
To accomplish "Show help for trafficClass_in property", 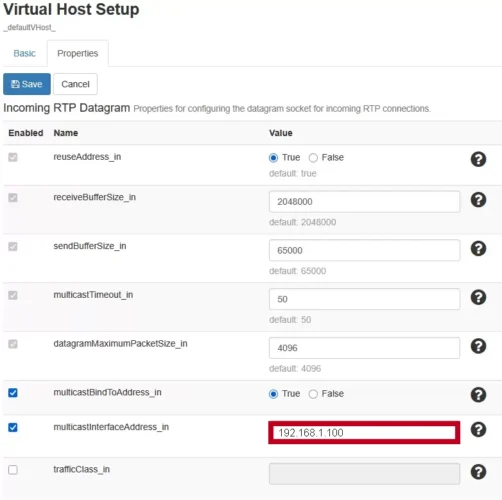I will (478, 472).
